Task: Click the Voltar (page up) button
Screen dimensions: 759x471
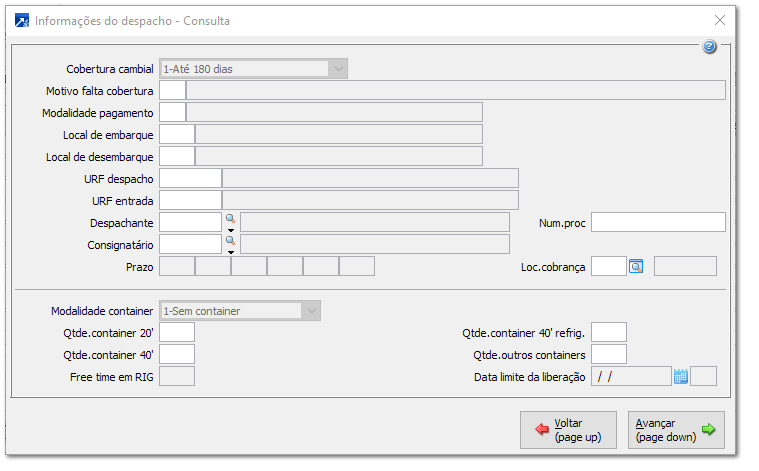Action: [x=568, y=430]
